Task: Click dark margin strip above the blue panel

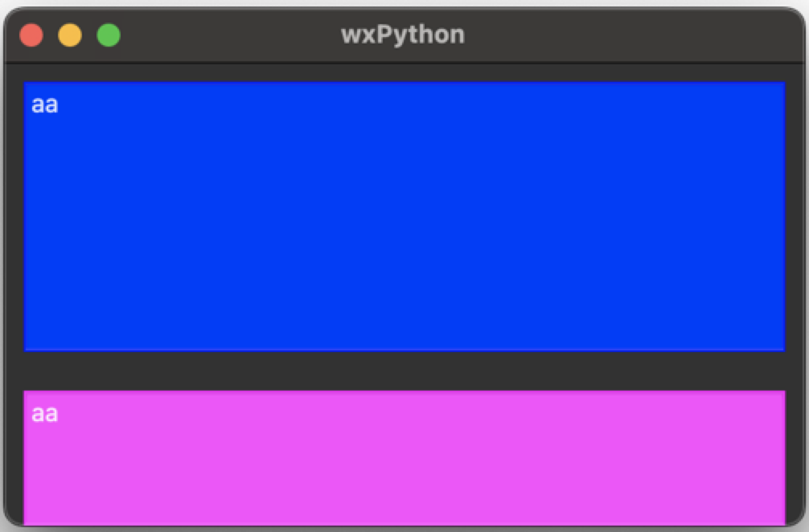Action: coord(404,72)
